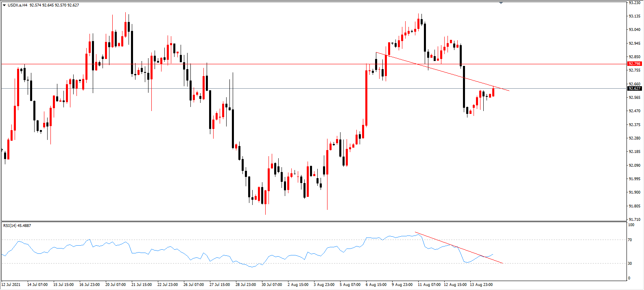Click the USDX.a,H4 symbol label
The image size is (644, 290).
click(17, 5)
